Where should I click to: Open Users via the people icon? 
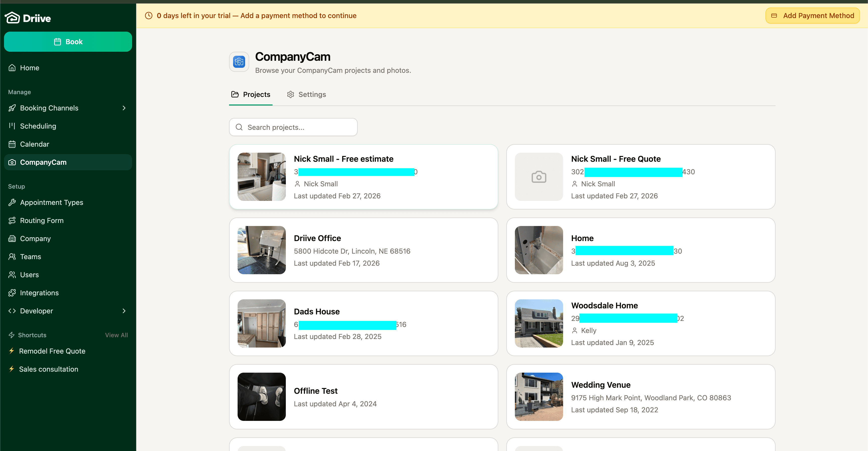12,274
